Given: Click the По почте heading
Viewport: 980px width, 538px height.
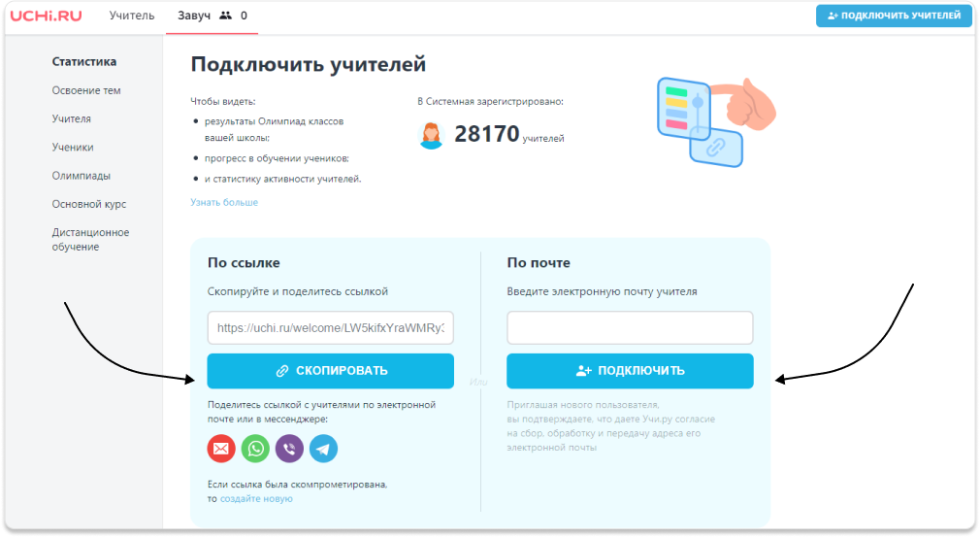Looking at the screenshot, I should [x=539, y=263].
